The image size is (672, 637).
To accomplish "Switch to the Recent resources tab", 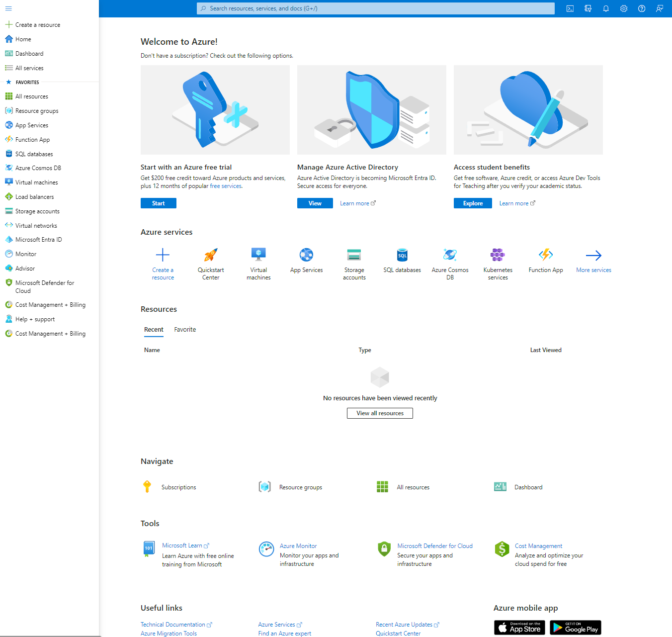I will pos(154,330).
